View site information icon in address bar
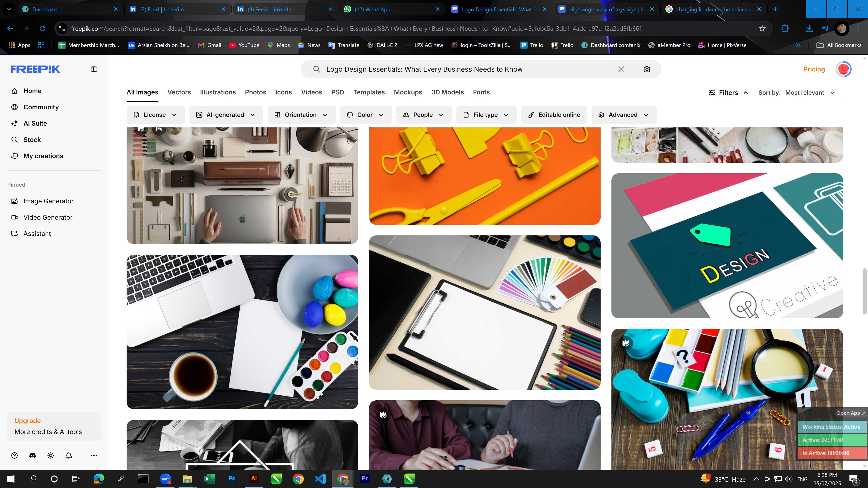Viewport: 868px width, 488px height. (62, 28)
